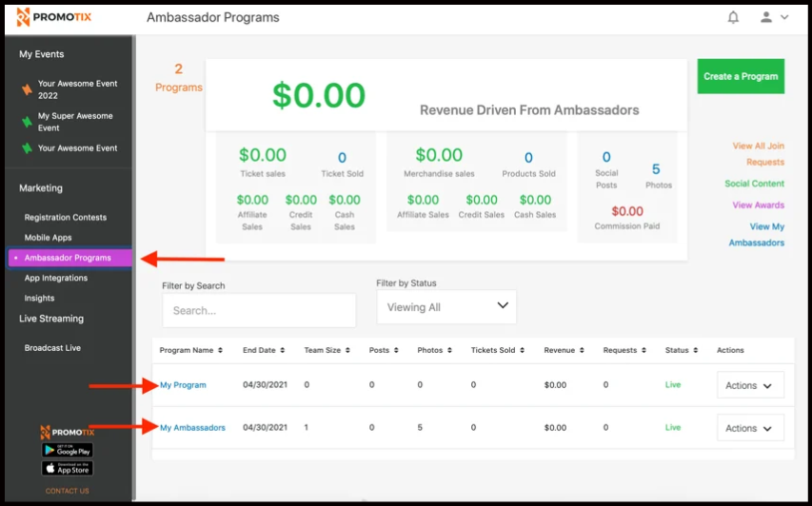This screenshot has height=506, width=812.
Task: Click the Create a Program button
Action: 740,76
